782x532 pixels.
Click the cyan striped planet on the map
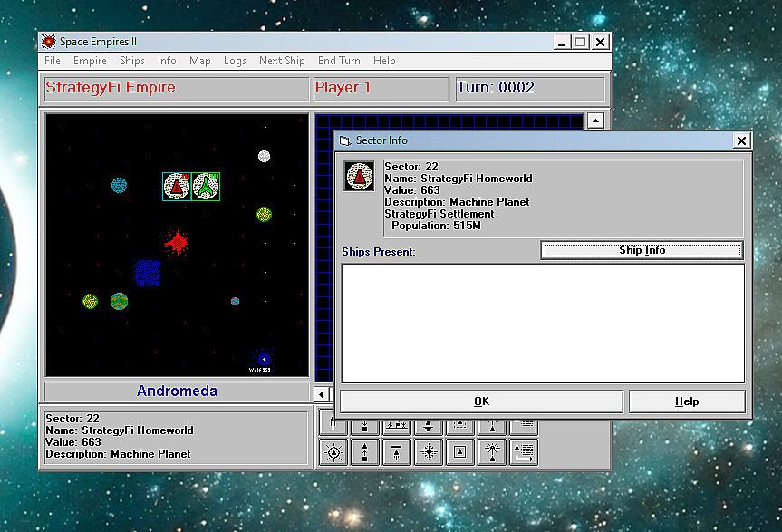click(x=119, y=185)
